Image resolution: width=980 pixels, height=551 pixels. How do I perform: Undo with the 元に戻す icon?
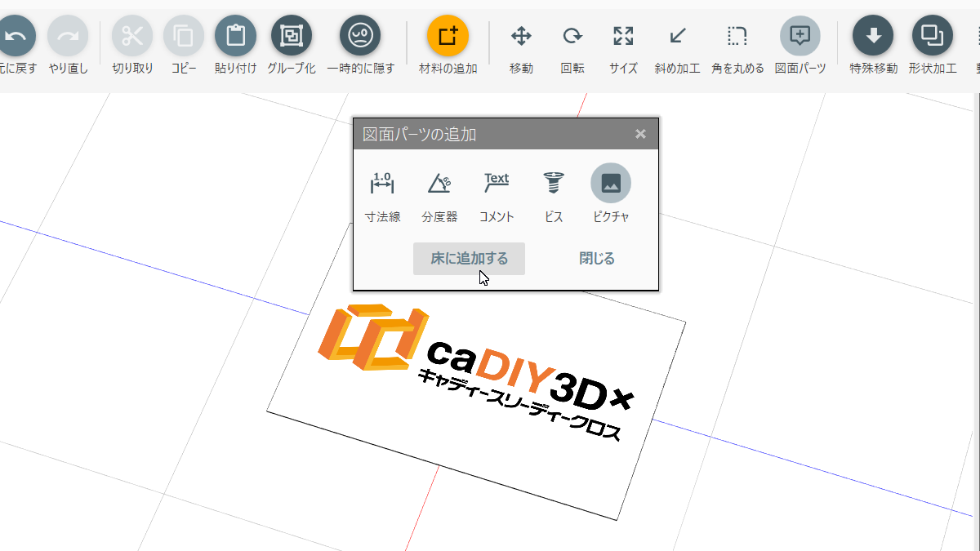[16, 36]
